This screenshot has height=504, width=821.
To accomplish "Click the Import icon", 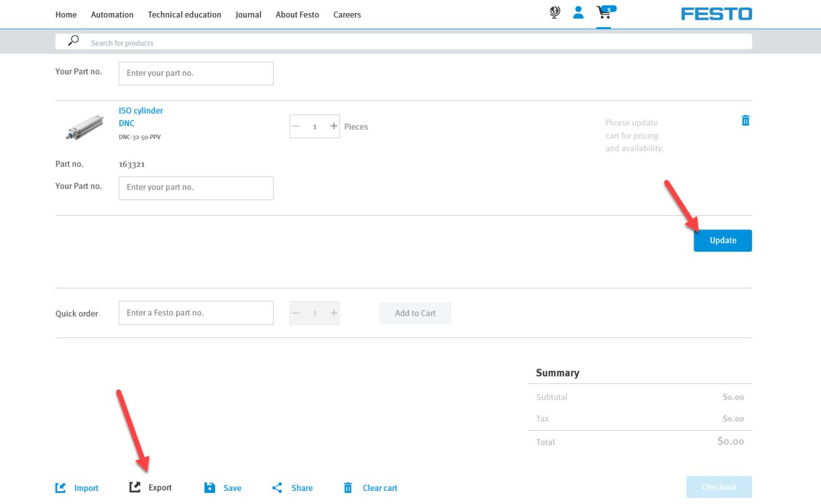I will (x=60, y=488).
